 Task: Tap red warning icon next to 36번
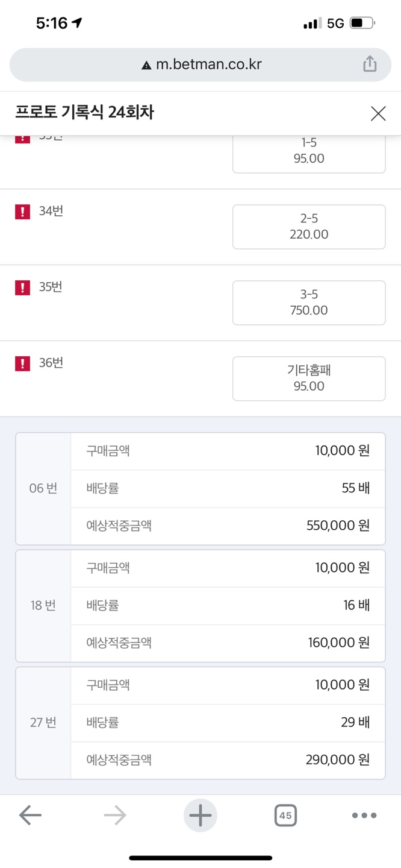pyautogui.click(x=22, y=363)
